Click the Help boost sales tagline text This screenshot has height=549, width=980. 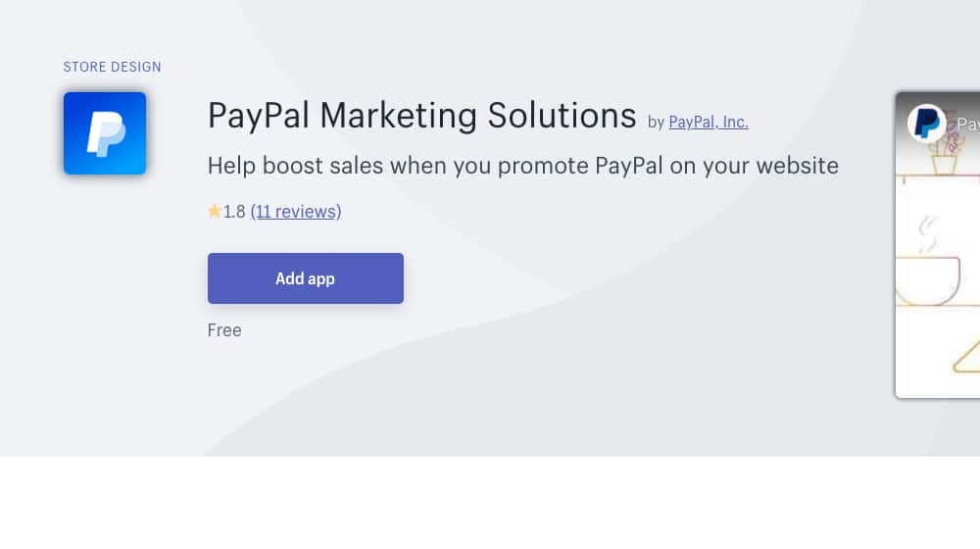[523, 166]
